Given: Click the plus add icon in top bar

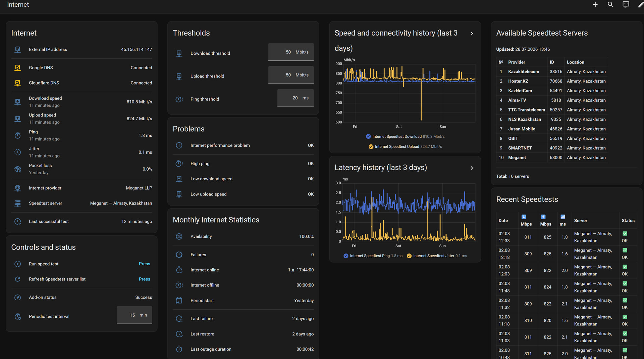Looking at the screenshot, I should [x=595, y=5].
